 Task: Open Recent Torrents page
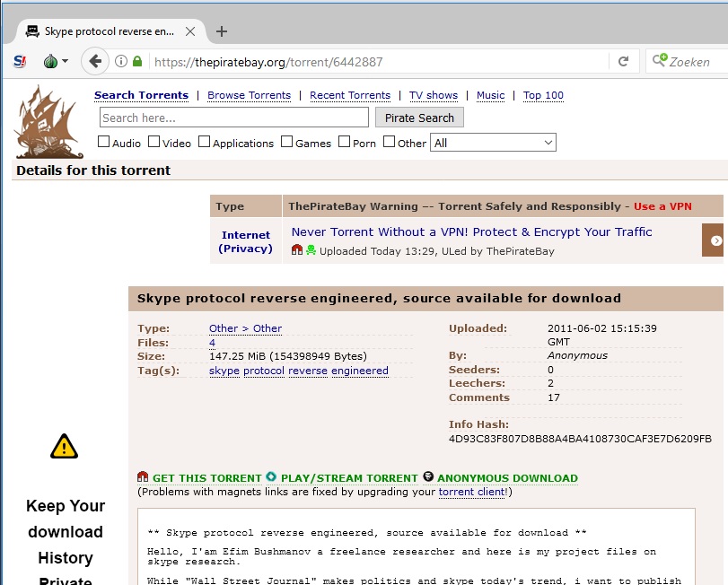(x=350, y=95)
